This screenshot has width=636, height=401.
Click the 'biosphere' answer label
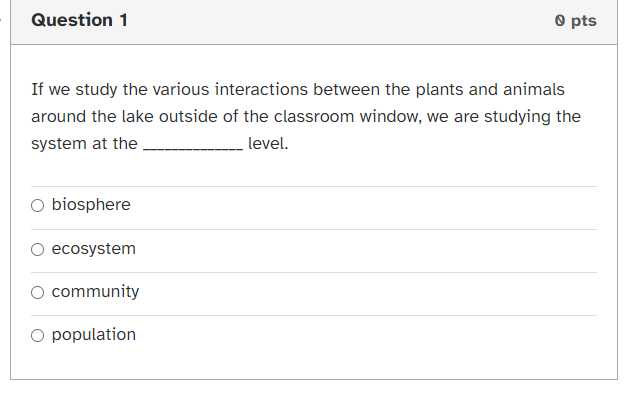[x=90, y=205]
